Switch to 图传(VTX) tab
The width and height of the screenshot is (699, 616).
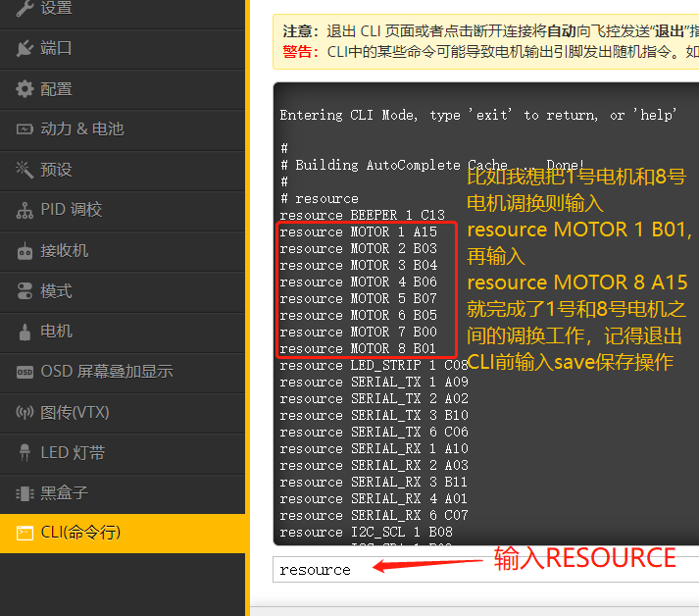click(x=123, y=414)
